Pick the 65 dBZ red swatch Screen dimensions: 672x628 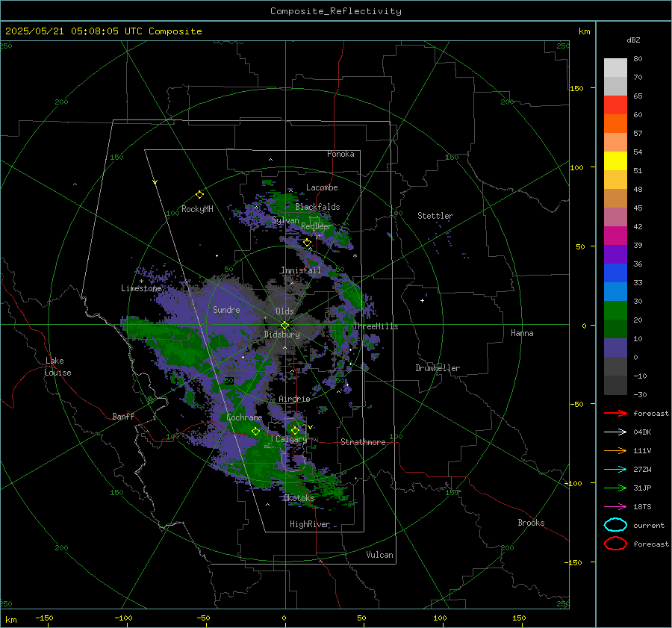[615, 105]
